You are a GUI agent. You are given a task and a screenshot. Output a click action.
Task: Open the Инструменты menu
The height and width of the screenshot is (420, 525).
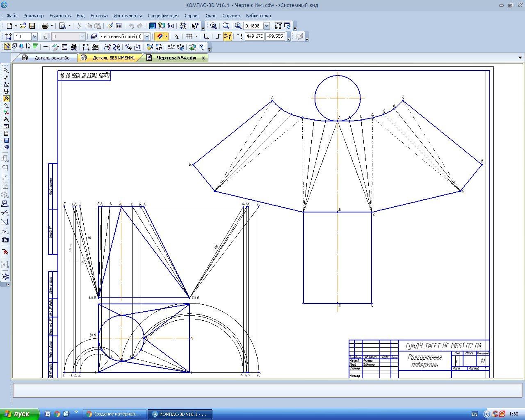tap(128, 16)
